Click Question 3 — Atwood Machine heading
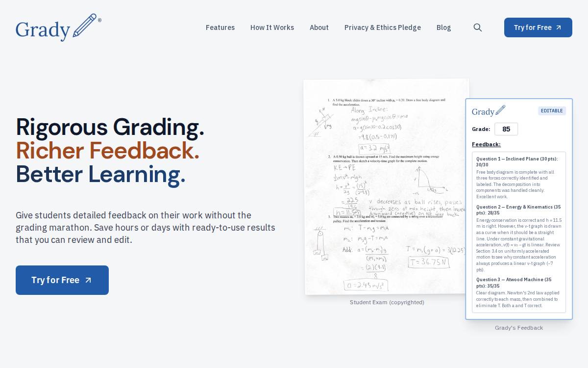 514,283
